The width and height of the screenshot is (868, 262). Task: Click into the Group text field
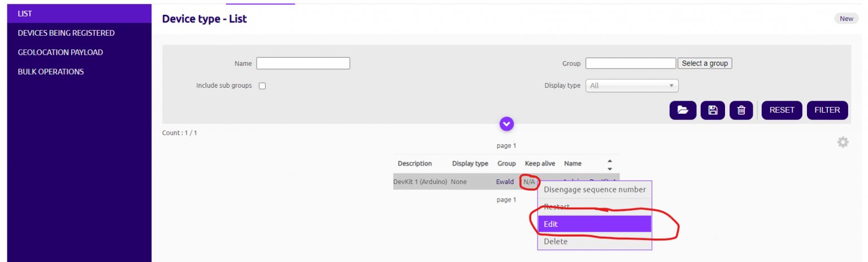click(631, 63)
